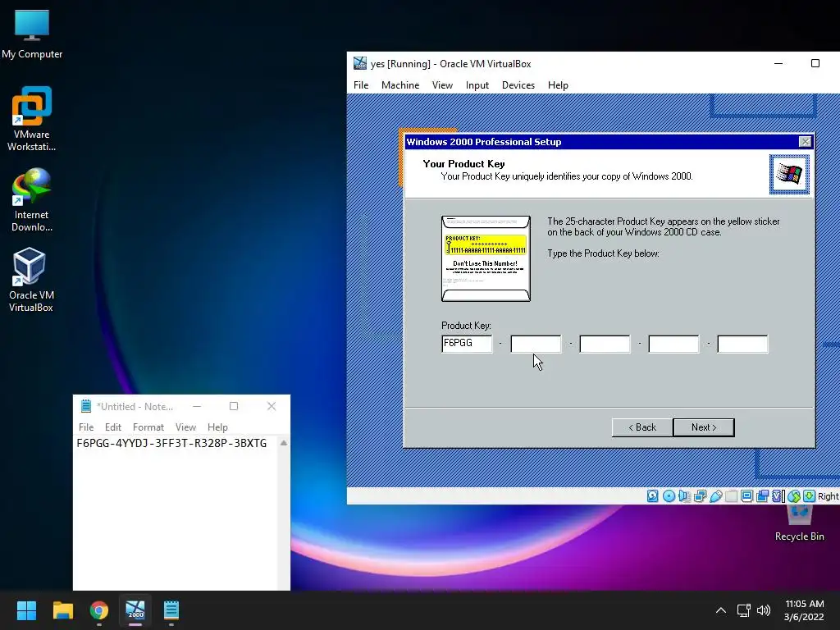
Task: Open the VirtualBox View menu
Action: point(442,85)
